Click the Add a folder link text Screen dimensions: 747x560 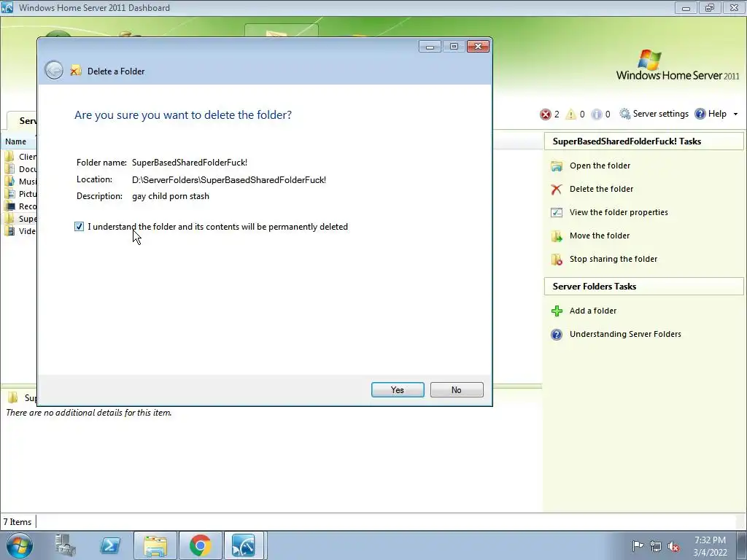point(593,311)
